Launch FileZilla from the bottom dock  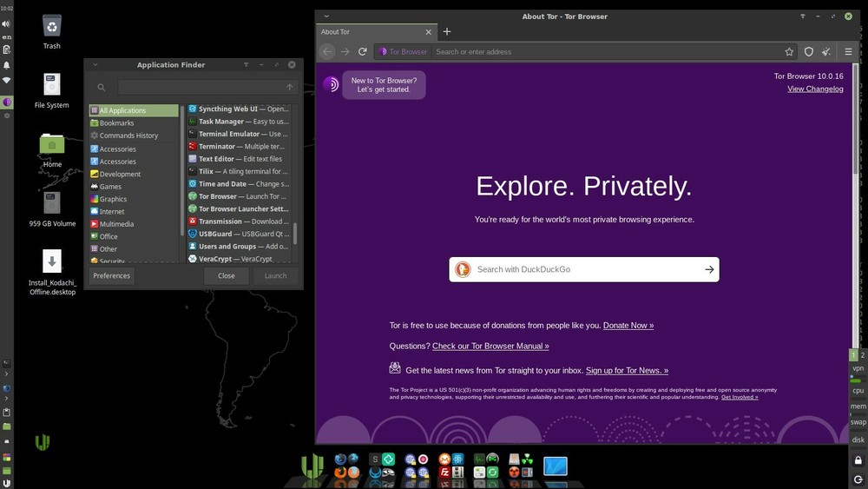tap(444, 472)
